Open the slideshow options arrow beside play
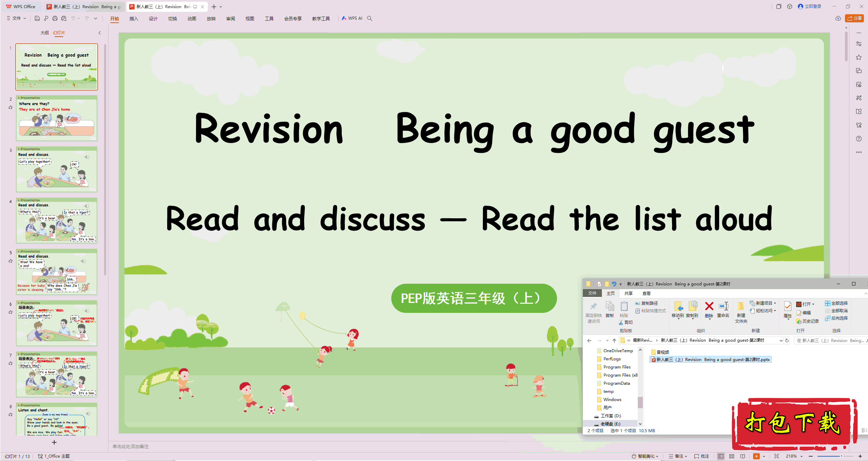Screen dimensions: 868x461 [764, 456]
